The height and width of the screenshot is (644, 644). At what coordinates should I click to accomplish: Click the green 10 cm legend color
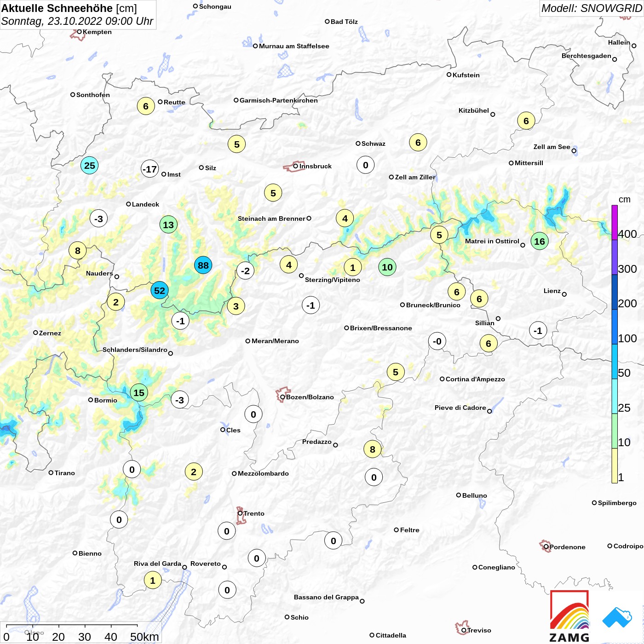click(x=615, y=431)
